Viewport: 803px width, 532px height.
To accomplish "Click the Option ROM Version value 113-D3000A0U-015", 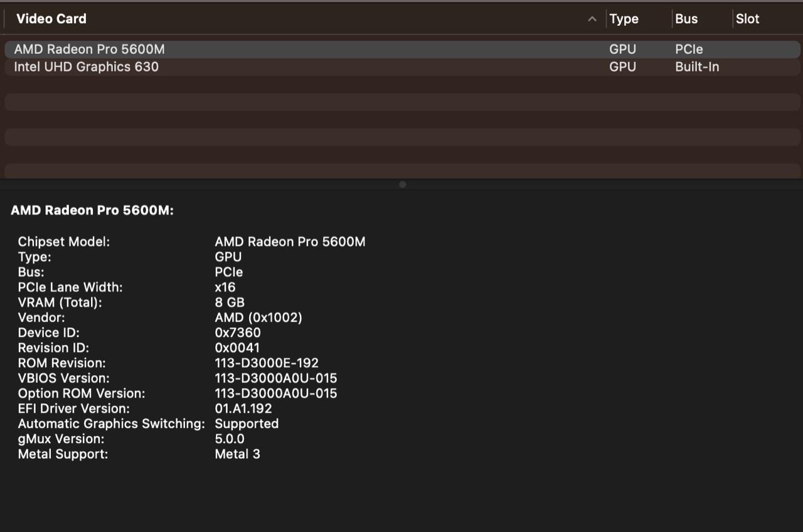I will coord(276,393).
